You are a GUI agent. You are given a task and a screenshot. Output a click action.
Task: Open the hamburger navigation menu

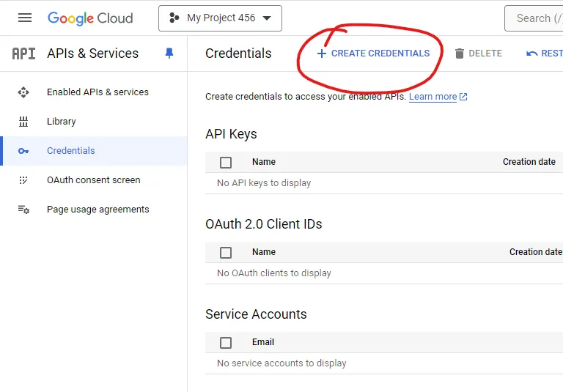pos(25,18)
